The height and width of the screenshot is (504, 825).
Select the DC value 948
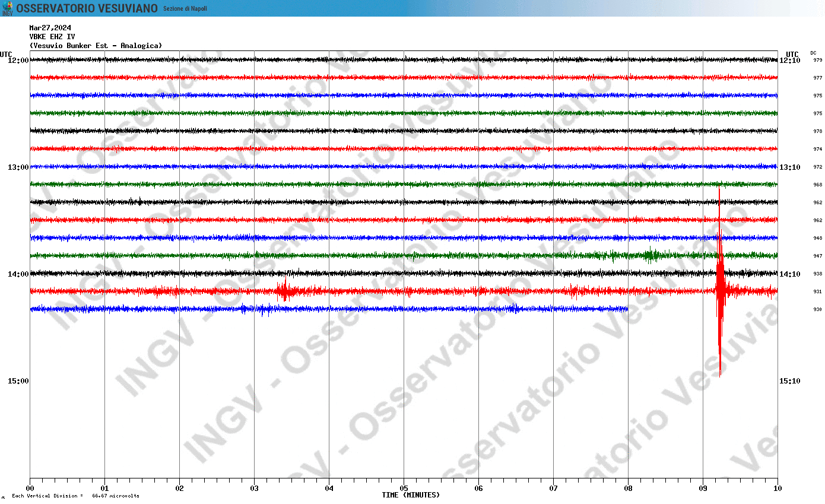coord(817,238)
